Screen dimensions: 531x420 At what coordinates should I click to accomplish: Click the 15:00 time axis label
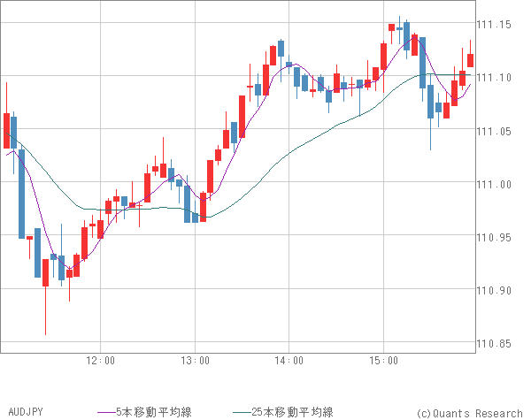383,361
